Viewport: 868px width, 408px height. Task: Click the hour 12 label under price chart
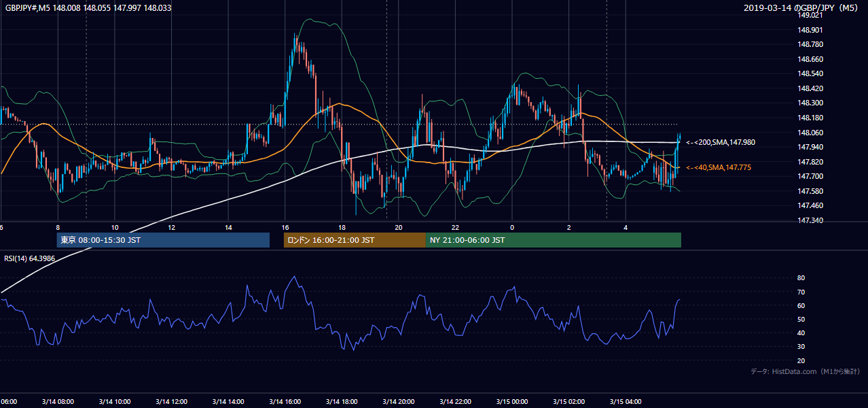pos(172,228)
